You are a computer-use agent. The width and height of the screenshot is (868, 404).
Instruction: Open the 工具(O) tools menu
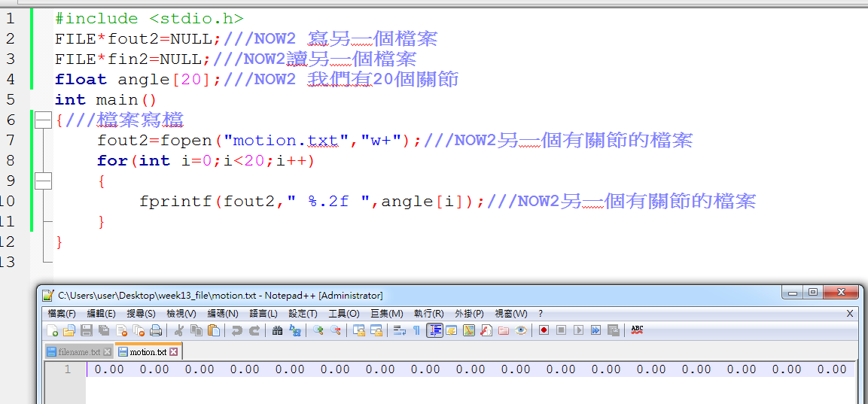tap(344, 314)
